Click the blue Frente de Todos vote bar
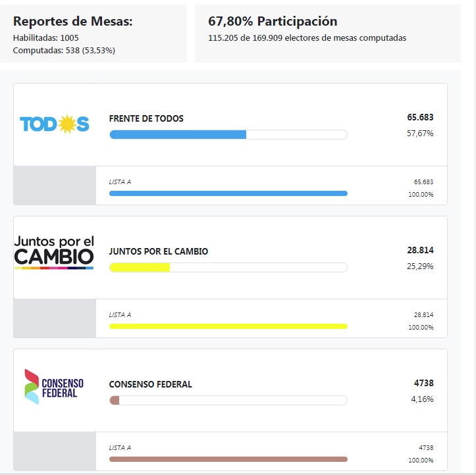 tap(178, 135)
